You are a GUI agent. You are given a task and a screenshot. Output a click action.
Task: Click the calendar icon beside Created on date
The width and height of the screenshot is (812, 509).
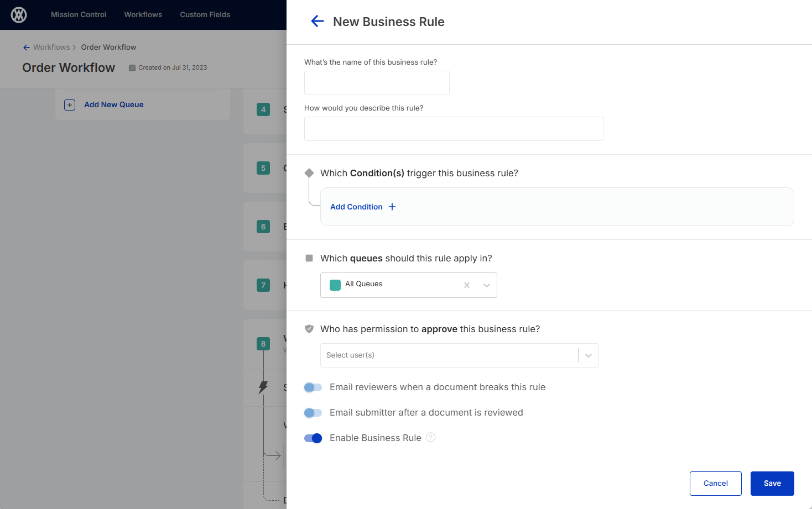coord(132,68)
